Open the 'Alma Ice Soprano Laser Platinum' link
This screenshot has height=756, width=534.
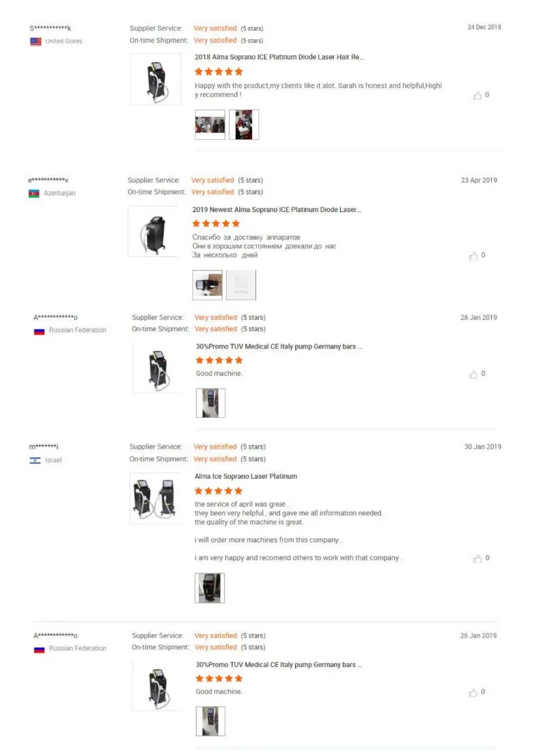point(246,477)
